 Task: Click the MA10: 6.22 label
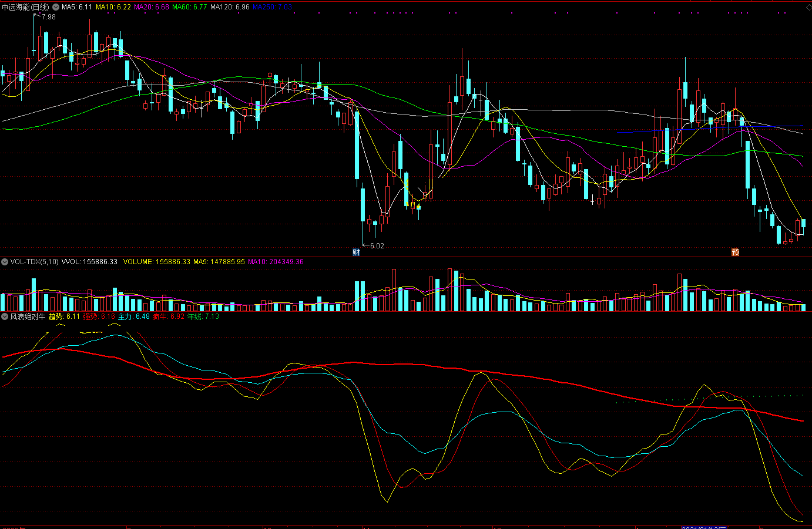click(x=113, y=7)
